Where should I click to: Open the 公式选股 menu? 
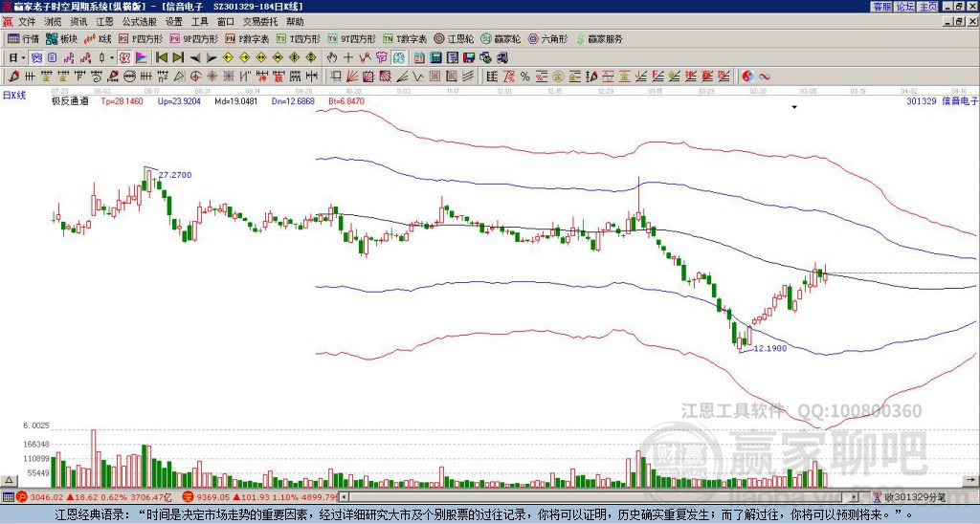tap(140, 22)
